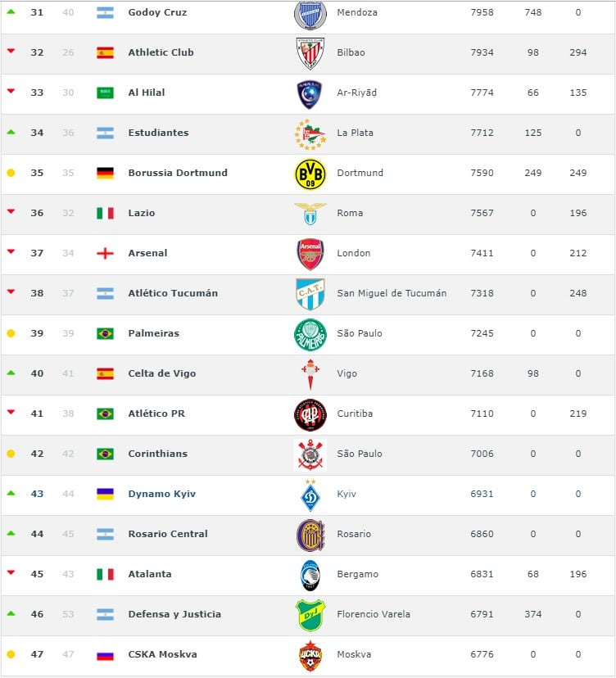616x678 pixels.
Task: Click the Borussia Dortmund BVB crest
Action: pos(310,174)
